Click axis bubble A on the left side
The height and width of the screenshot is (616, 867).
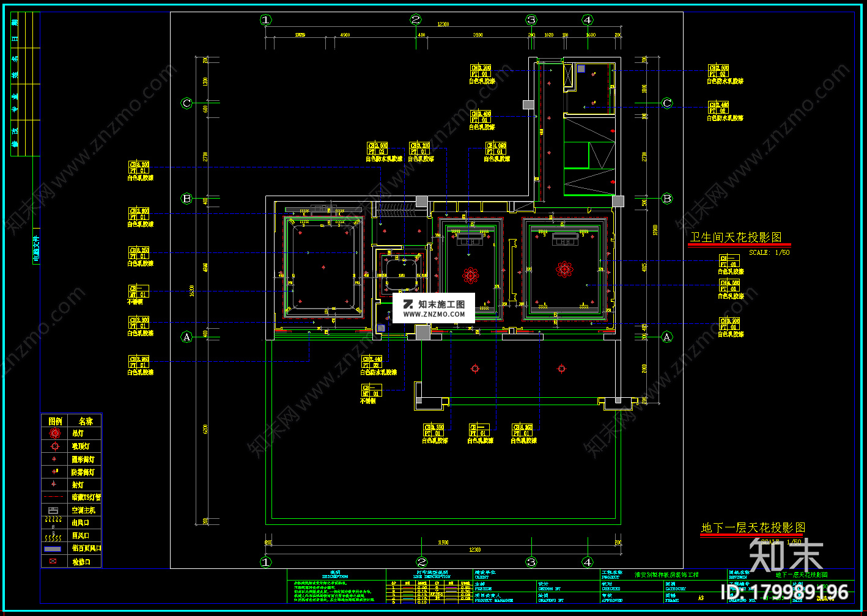tap(187, 337)
